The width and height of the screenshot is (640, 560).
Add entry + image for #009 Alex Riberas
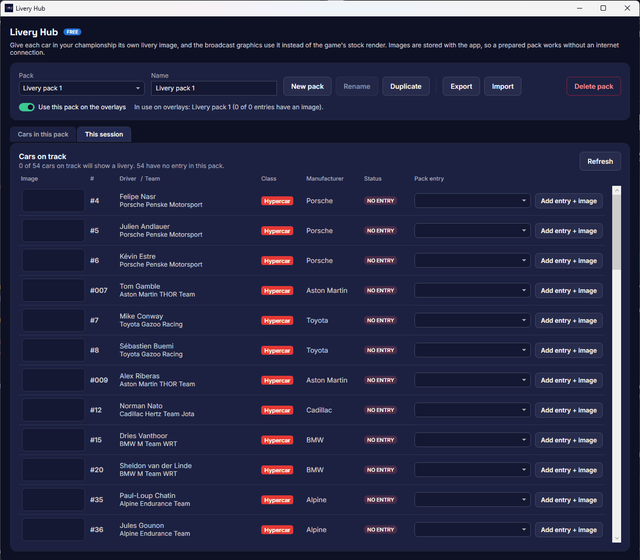coord(569,380)
